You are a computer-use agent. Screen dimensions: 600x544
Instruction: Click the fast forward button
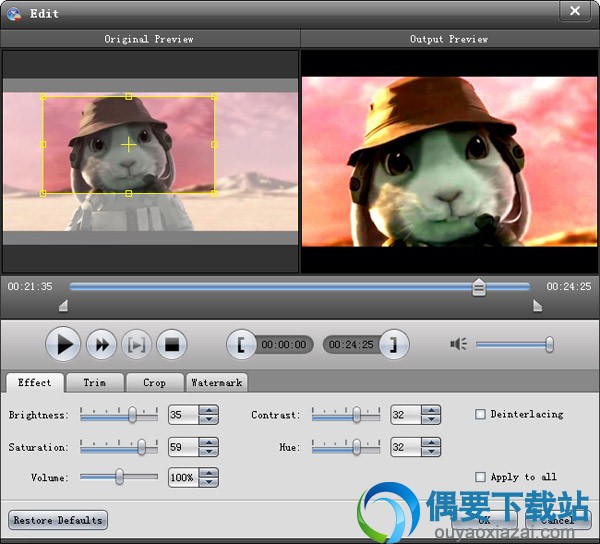click(x=101, y=345)
